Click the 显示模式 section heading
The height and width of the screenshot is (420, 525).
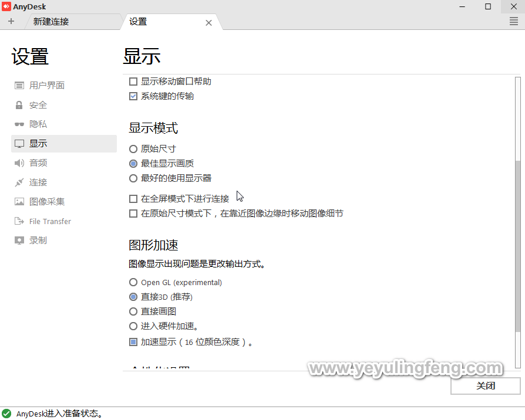[153, 128]
